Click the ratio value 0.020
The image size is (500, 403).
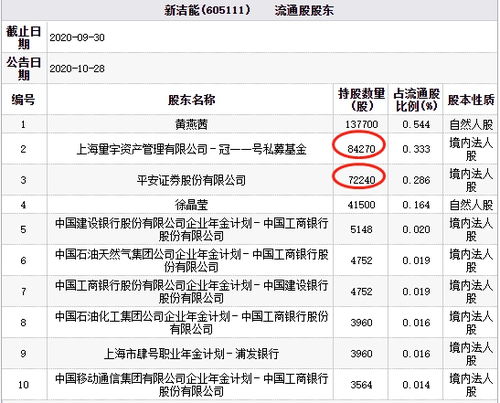click(x=416, y=229)
